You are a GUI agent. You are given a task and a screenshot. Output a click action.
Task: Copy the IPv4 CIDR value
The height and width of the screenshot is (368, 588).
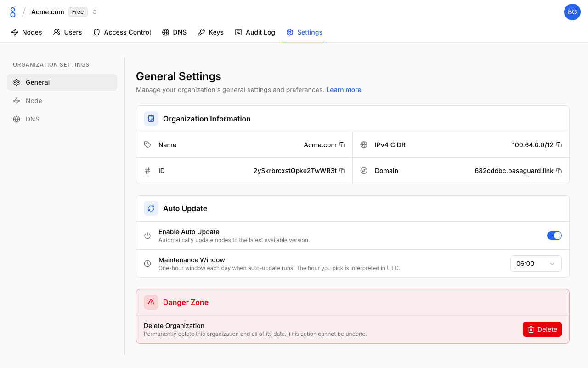click(x=559, y=145)
